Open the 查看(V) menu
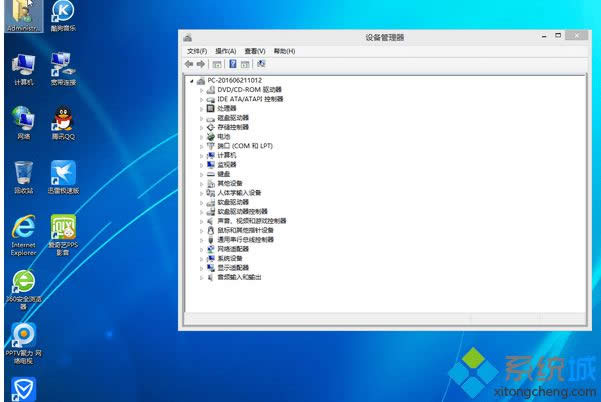This screenshot has width=601, height=402. [x=255, y=51]
